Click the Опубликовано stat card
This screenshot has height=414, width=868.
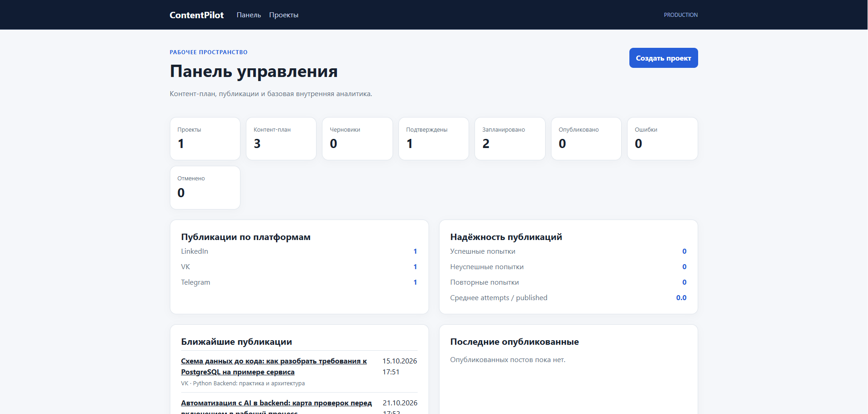click(586, 139)
